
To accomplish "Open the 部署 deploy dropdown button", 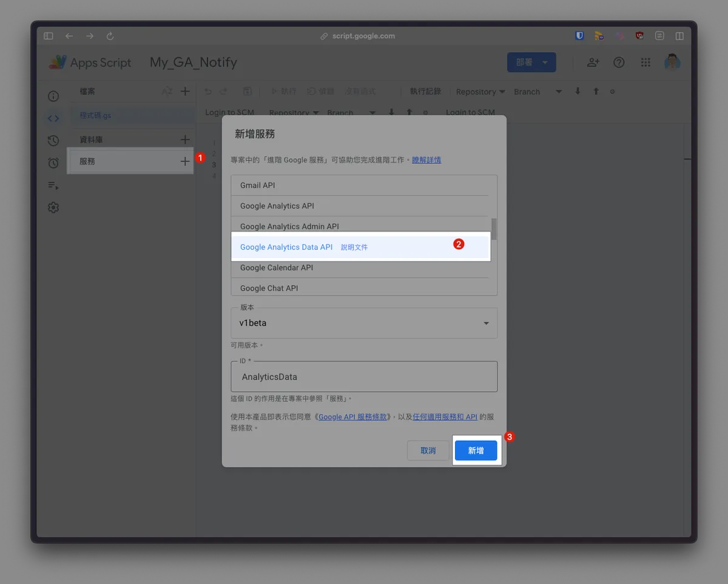I will pyautogui.click(x=531, y=62).
